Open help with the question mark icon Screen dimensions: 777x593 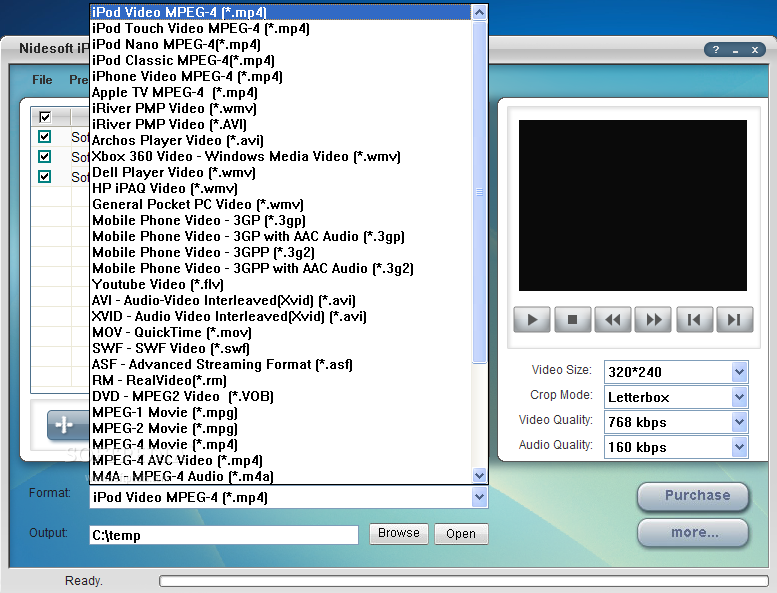[716, 50]
